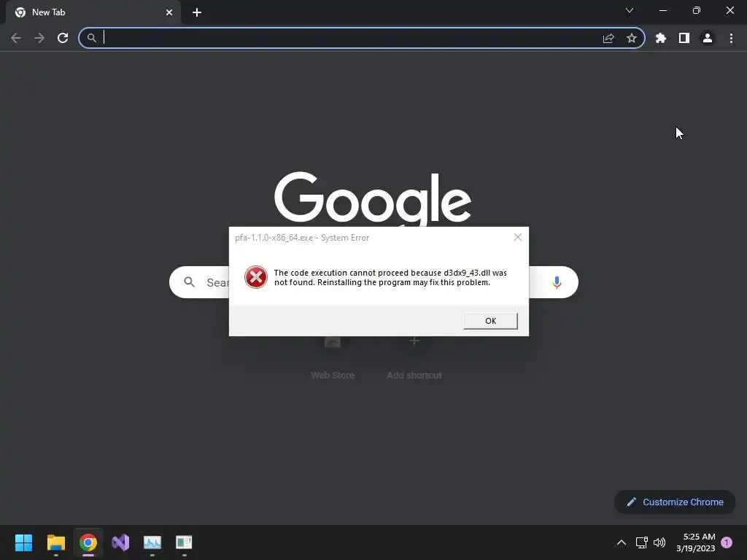Click Customize Chrome button
This screenshot has width=747, height=560.
(675, 502)
